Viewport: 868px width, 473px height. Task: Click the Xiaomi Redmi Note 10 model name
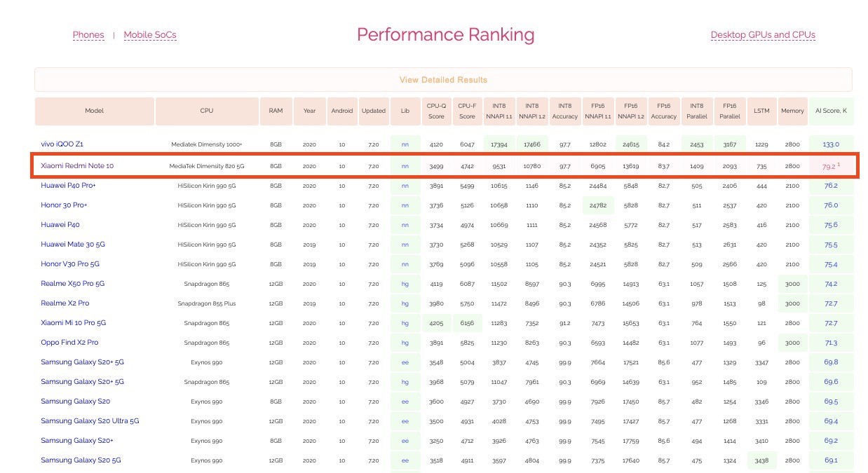77,166
